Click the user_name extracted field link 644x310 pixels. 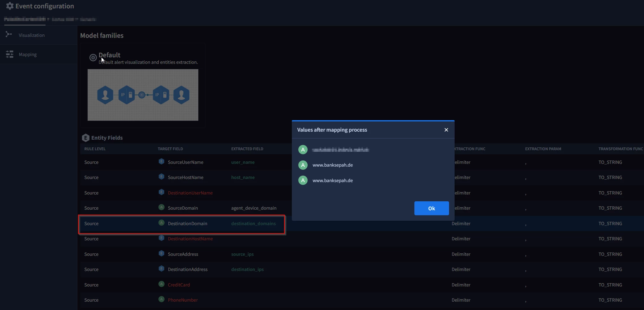pyautogui.click(x=243, y=162)
